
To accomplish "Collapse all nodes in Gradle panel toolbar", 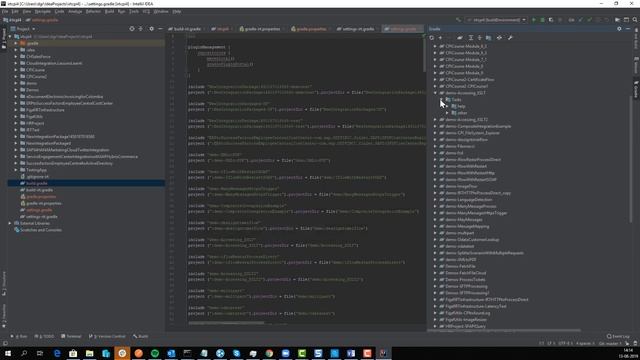I will 480,38.
